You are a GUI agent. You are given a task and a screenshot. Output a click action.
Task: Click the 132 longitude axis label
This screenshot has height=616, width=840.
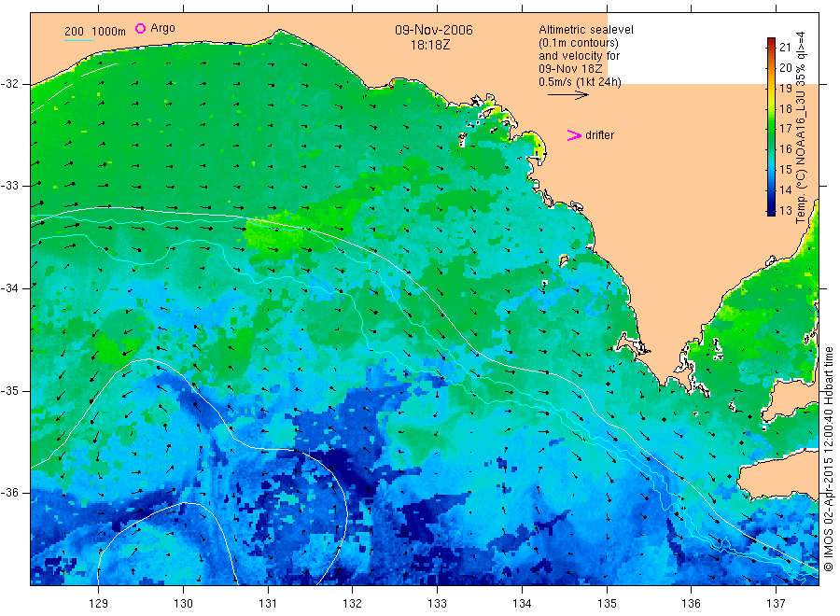tap(353, 604)
